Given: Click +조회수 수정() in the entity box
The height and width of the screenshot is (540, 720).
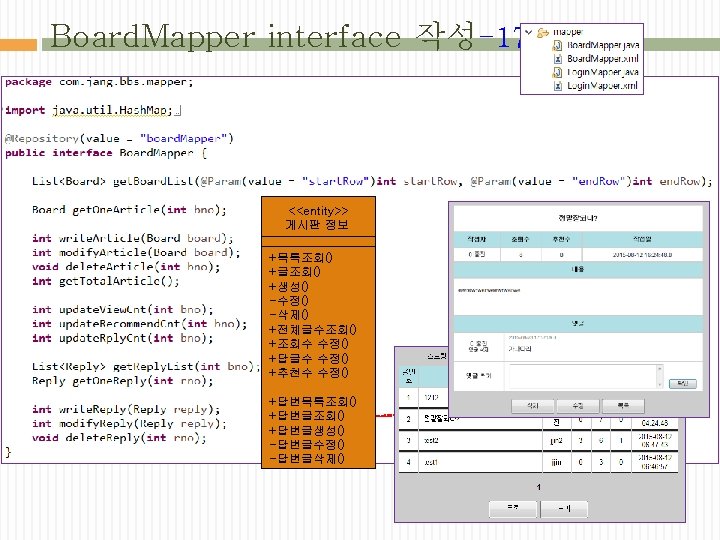Looking at the screenshot, I should pos(309,344).
